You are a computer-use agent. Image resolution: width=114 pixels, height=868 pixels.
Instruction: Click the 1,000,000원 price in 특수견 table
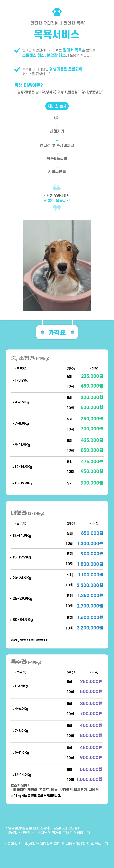pos(89,779)
